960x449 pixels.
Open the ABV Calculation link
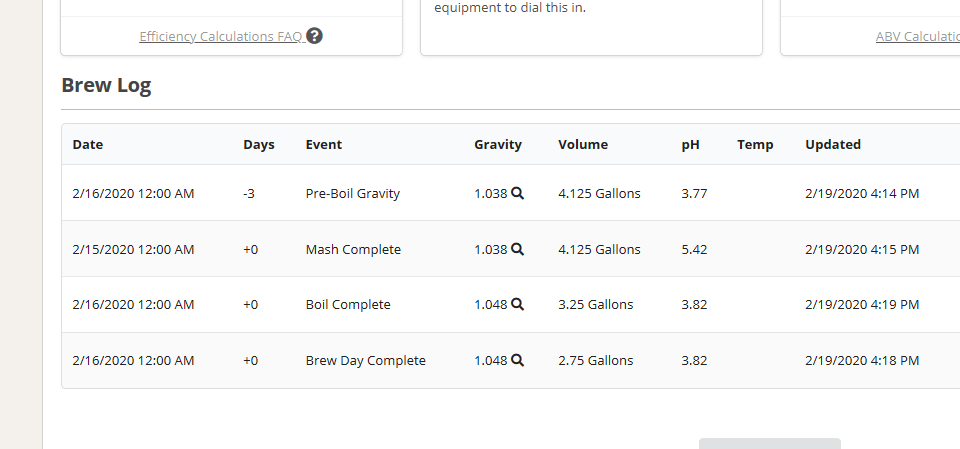[916, 36]
